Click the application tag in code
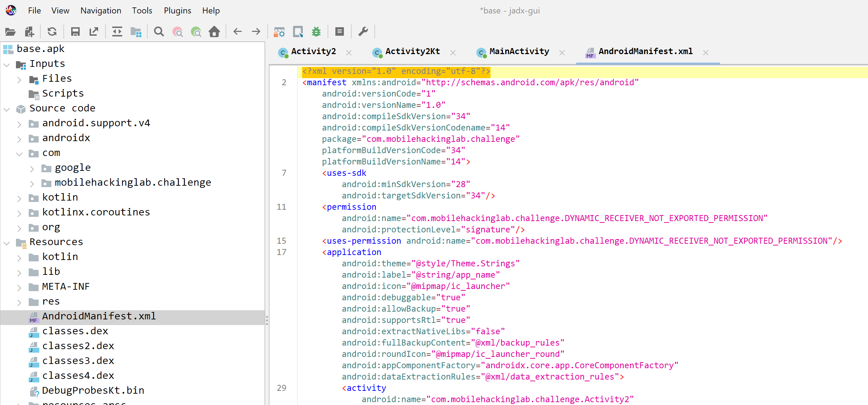 (354, 252)
